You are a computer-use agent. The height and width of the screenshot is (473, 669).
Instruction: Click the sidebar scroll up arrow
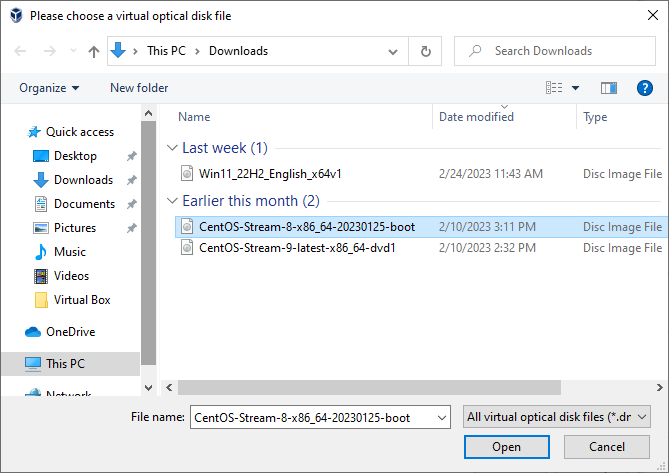pyautogui.click(x=148, y=113)
